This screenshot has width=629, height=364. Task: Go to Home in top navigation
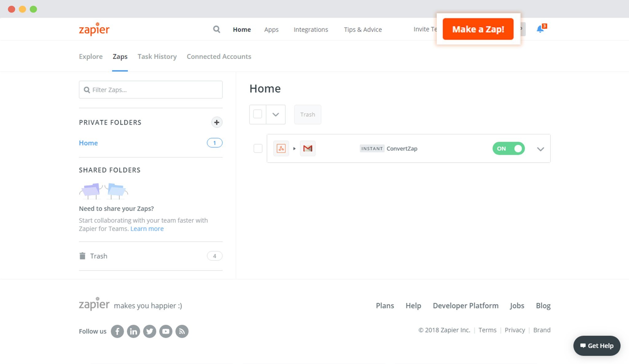tap(242, 29)
